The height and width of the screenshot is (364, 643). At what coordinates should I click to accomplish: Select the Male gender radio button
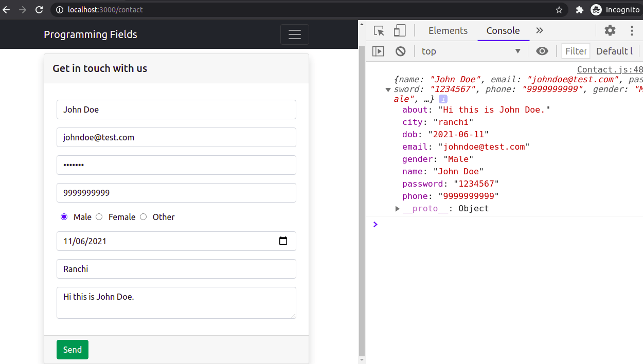click(64, 216)
